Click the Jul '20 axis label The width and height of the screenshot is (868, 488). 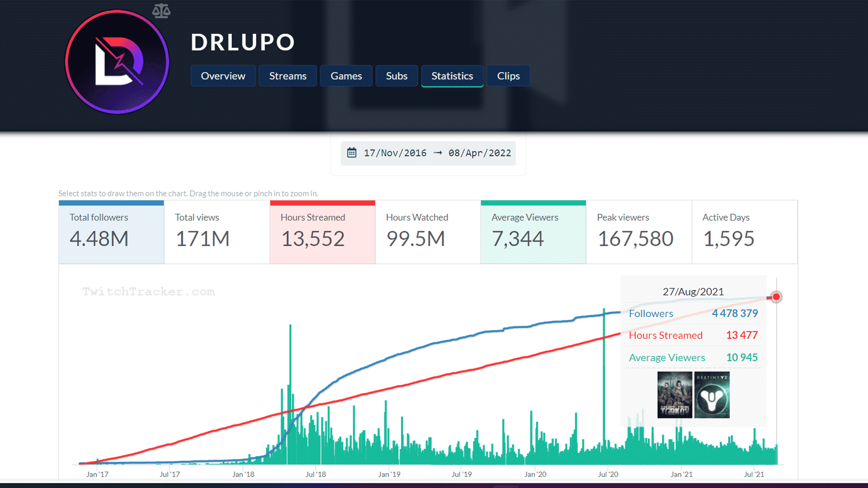[x=608, y=474]
